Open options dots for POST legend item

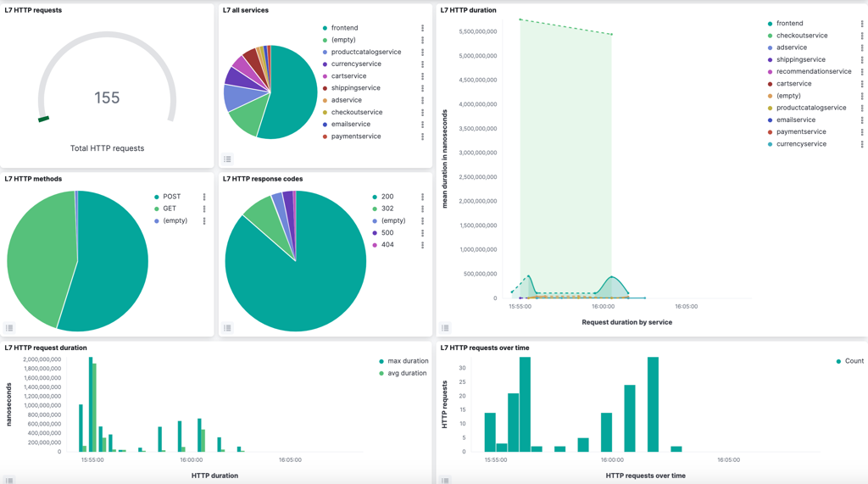coord(204,197)
